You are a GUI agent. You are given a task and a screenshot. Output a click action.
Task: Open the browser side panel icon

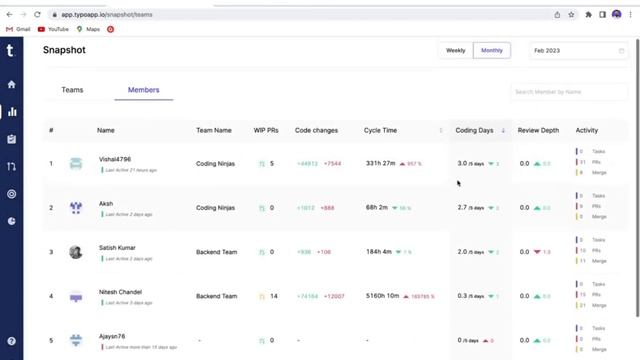[x=602, y=15]
